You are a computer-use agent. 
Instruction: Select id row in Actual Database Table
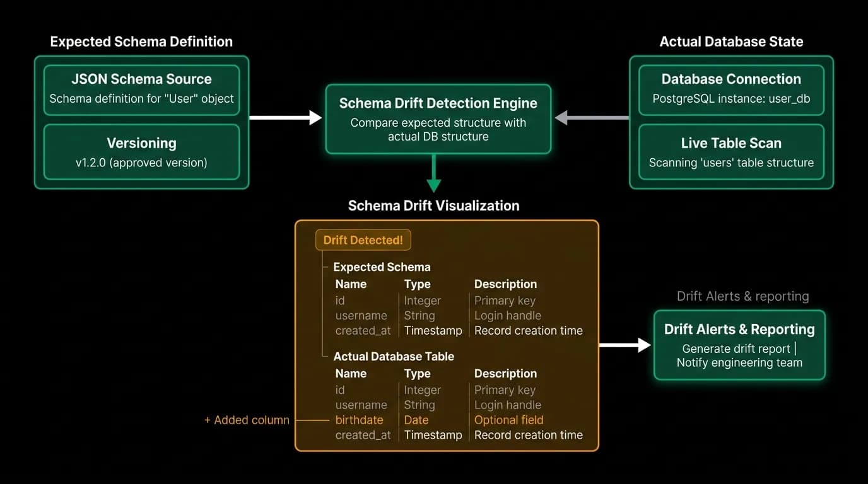coord(340,390)
